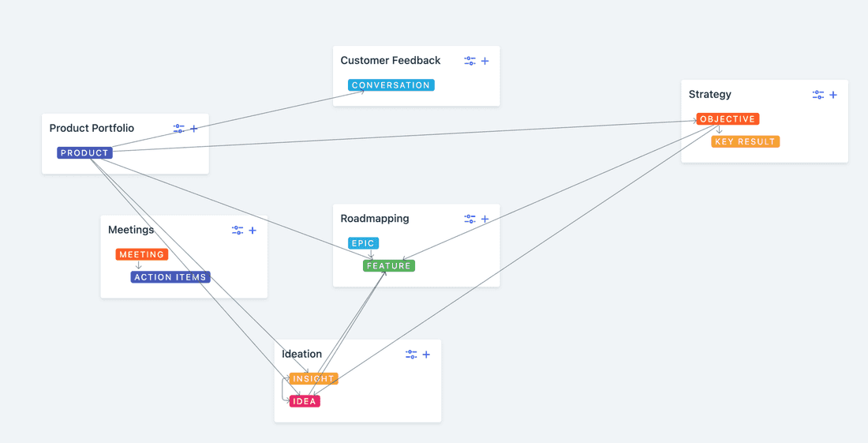Image resolution: width=868 pixels, height=443 pixels.
Task: Click plus icon on Roadmapping card
Action: click(x=485, y=219)
